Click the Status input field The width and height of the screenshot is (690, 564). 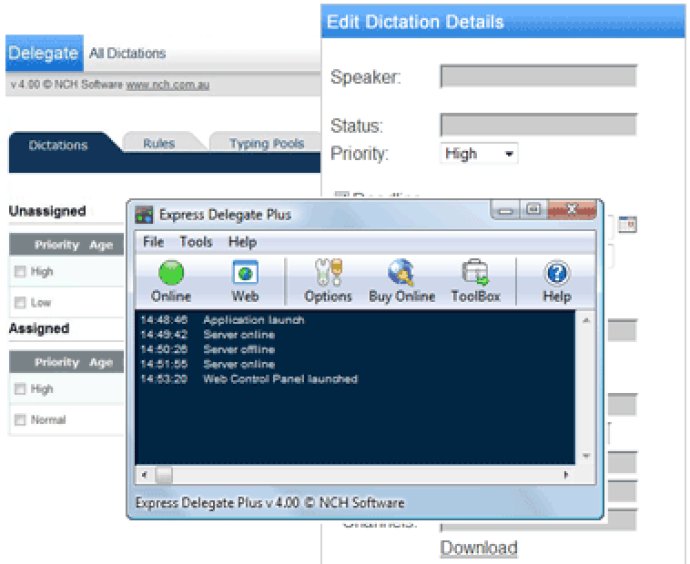(x=538, y=125)
